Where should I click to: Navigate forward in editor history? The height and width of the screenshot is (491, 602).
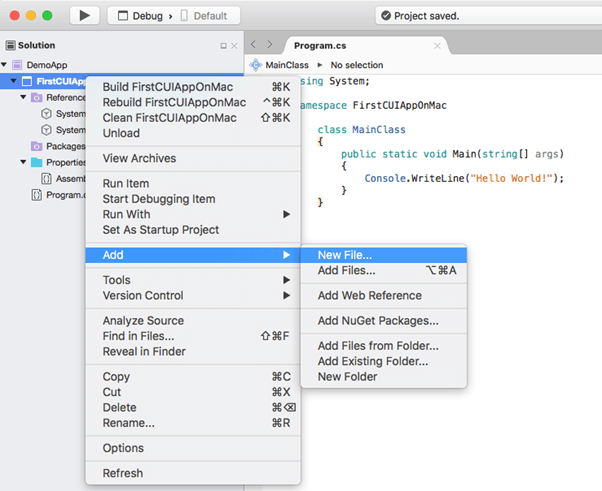click(270, 45)
